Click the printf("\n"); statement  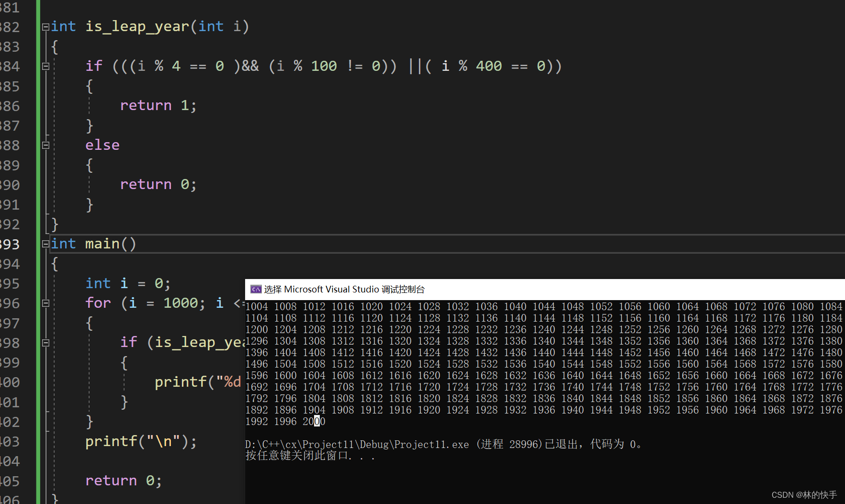tap(141, 441)
